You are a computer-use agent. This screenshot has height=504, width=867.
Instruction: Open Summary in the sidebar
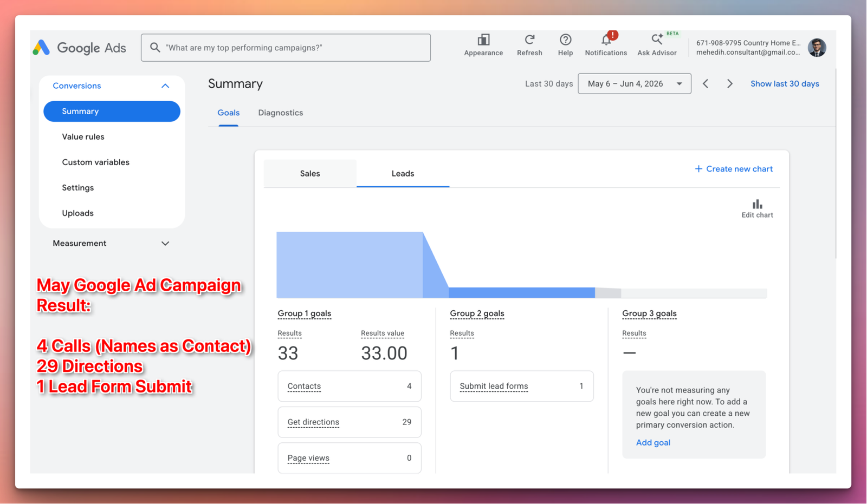tap(112, 112)
